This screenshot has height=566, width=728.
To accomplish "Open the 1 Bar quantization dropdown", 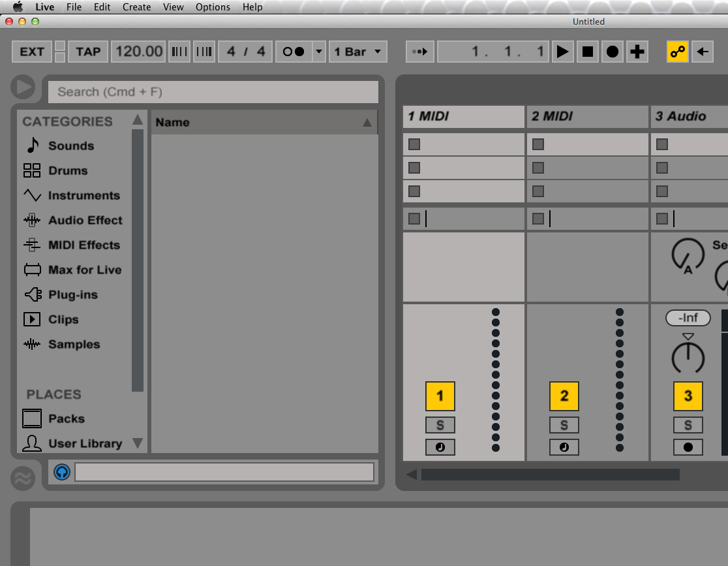I will point(357,52).
